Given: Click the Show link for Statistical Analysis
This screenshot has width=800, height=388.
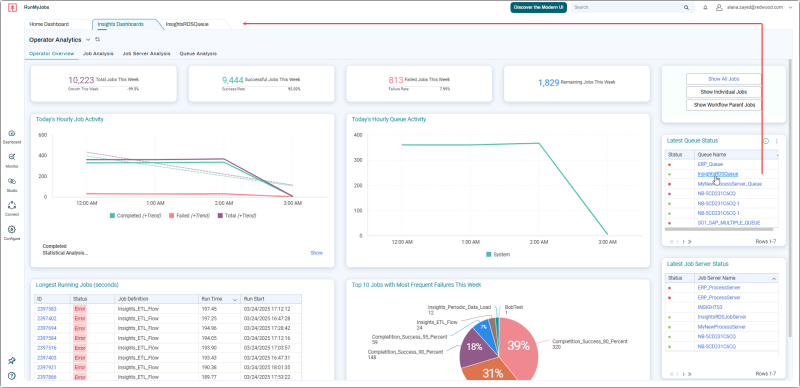Looking at the screenshot, I should (x=316, y=253).
